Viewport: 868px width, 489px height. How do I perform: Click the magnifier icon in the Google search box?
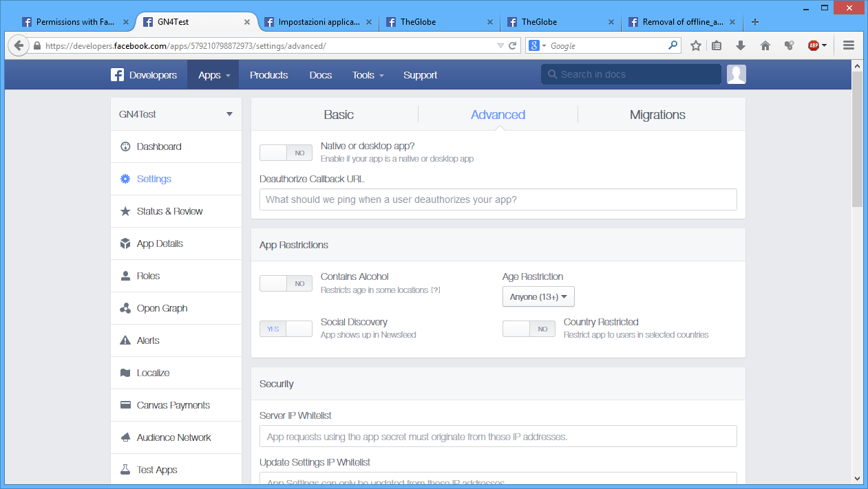(x=673, y=45)
